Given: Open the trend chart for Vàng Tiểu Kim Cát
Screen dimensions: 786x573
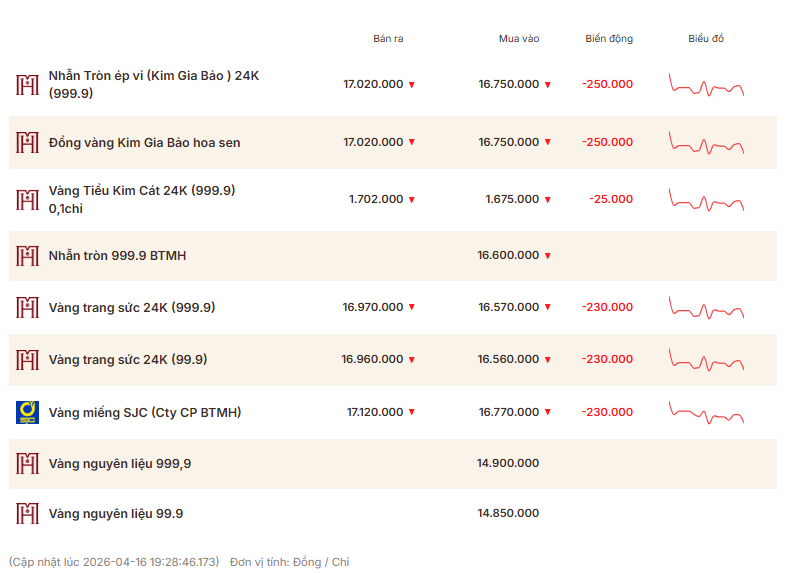Looking at the screenshot, I should click(x=707, y=200).
